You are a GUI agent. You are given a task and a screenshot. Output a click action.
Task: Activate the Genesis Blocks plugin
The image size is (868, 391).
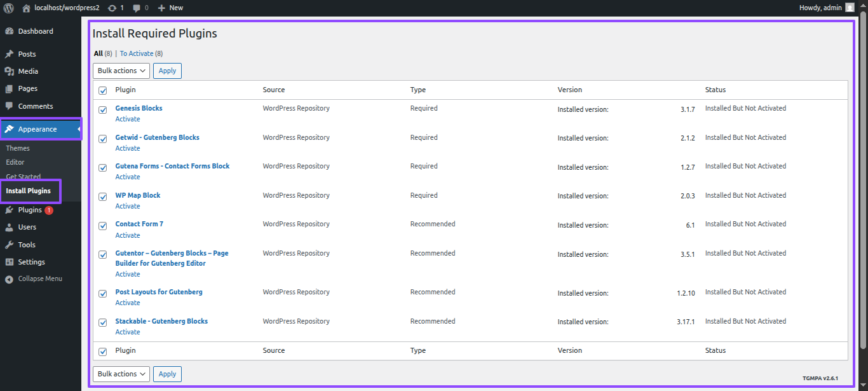128,119
